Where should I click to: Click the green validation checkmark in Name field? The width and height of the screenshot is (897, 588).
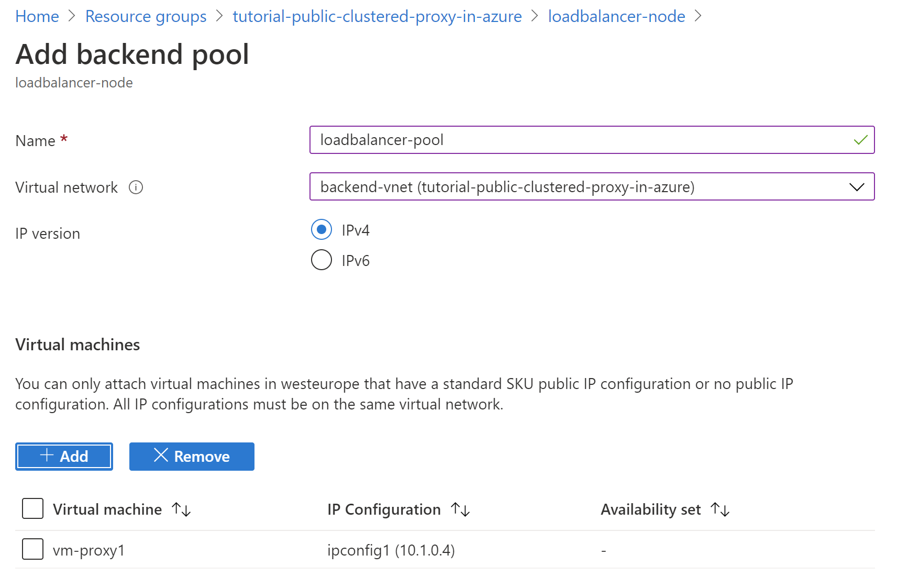tap(860, 140)
